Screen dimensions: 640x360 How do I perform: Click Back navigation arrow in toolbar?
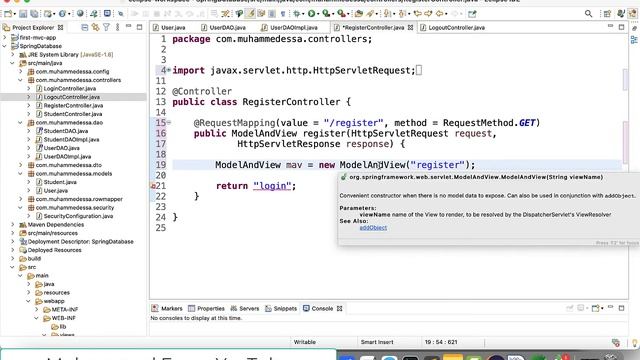pyautogui.click(x=439, y=14)
